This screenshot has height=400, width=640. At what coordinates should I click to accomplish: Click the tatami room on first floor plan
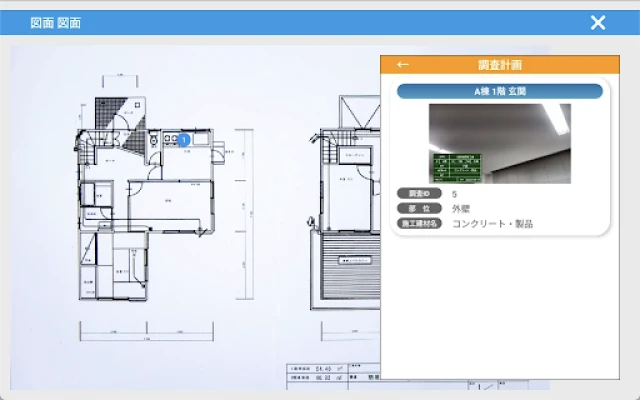point(125,262)
